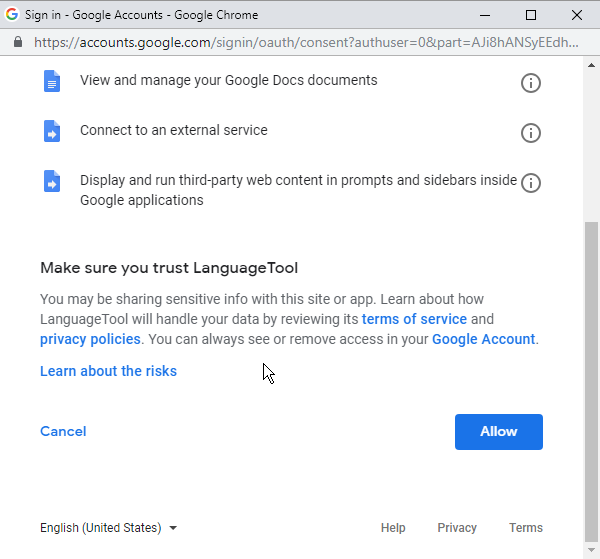This screenshot has width=600, height=559.
Task: Maximize the Chrome sign-in window
Action: pyautogui.click(x=531, y=15)
